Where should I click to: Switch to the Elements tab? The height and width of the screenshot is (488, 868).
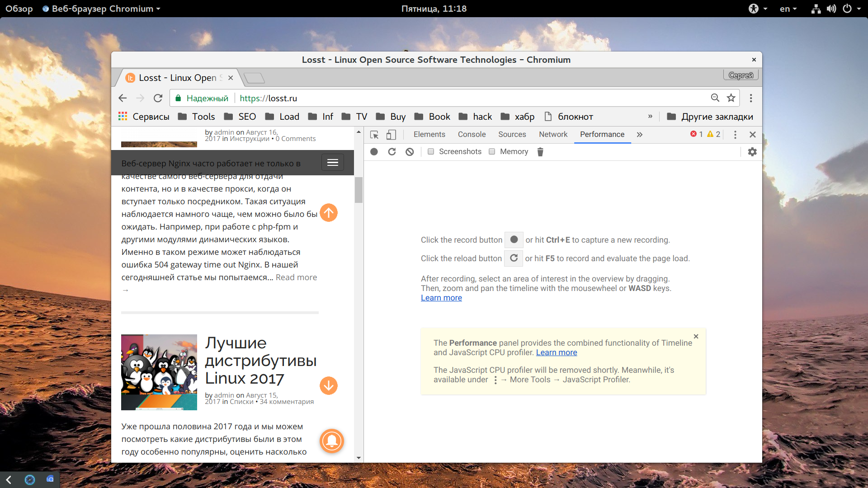429,135
